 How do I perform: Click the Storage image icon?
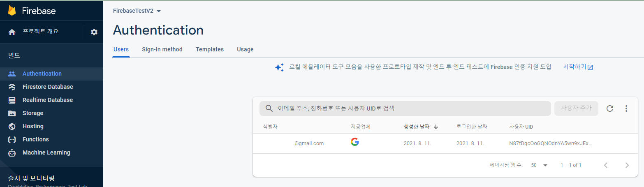(x=12, y=113)
